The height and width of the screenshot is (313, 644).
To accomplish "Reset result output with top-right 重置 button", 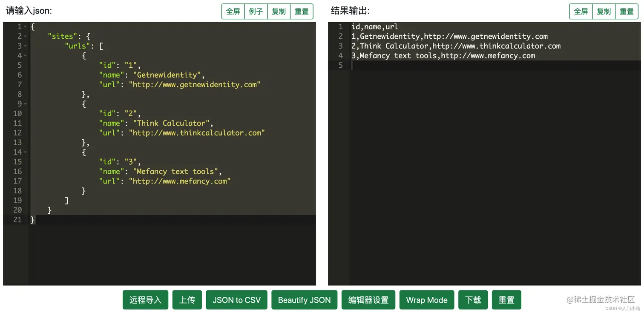I will pos(627,11).
